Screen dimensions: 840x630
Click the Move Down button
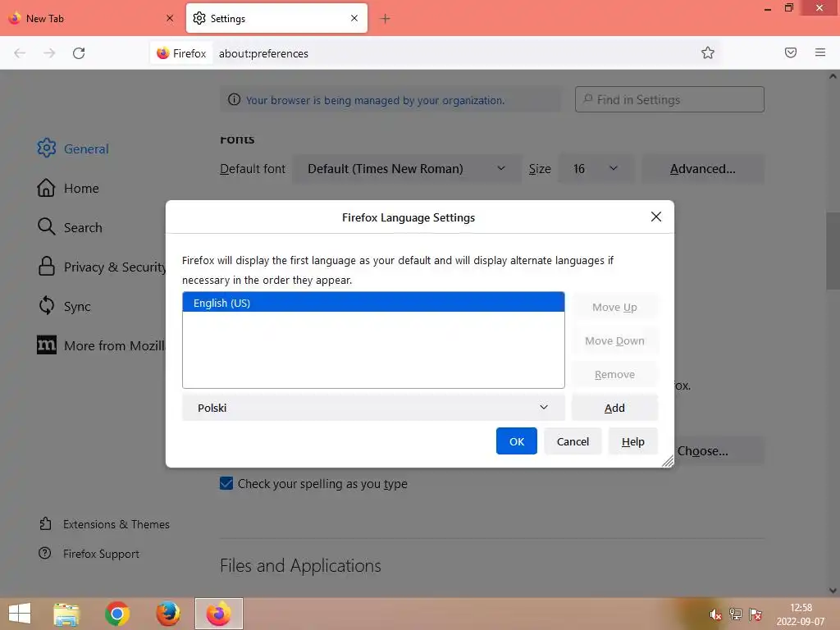tap(614, 340)
